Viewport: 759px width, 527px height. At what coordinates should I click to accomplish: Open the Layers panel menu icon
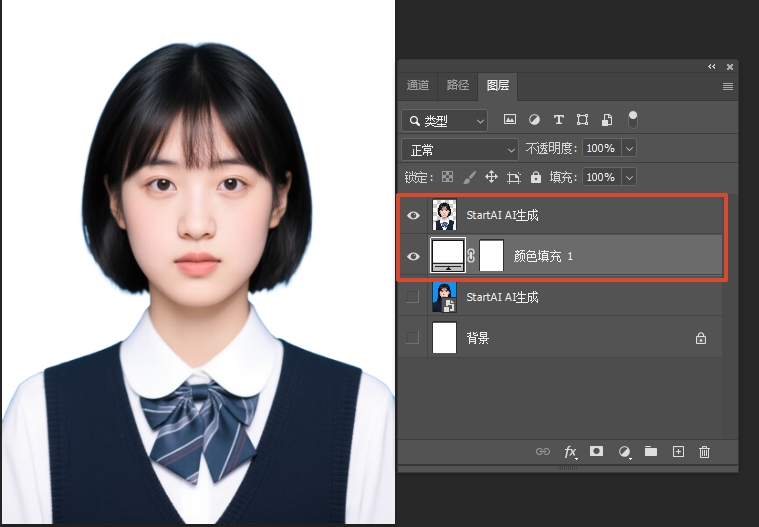728,86
